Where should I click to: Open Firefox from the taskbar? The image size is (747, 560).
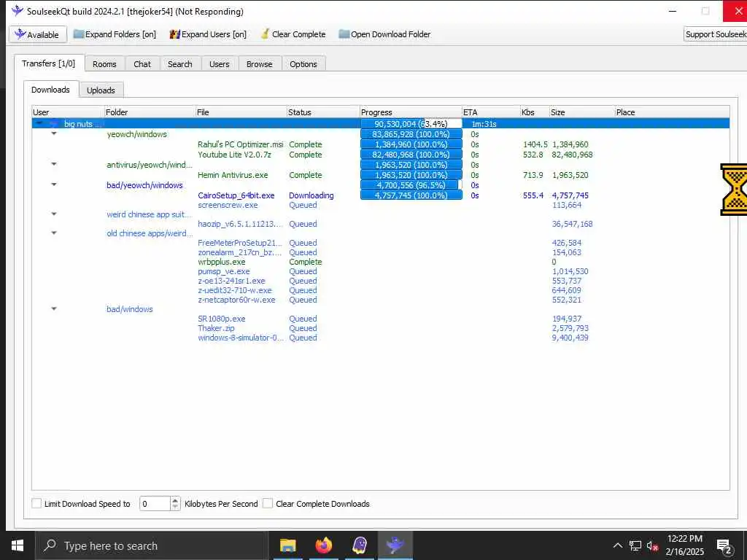click(323, 545)
